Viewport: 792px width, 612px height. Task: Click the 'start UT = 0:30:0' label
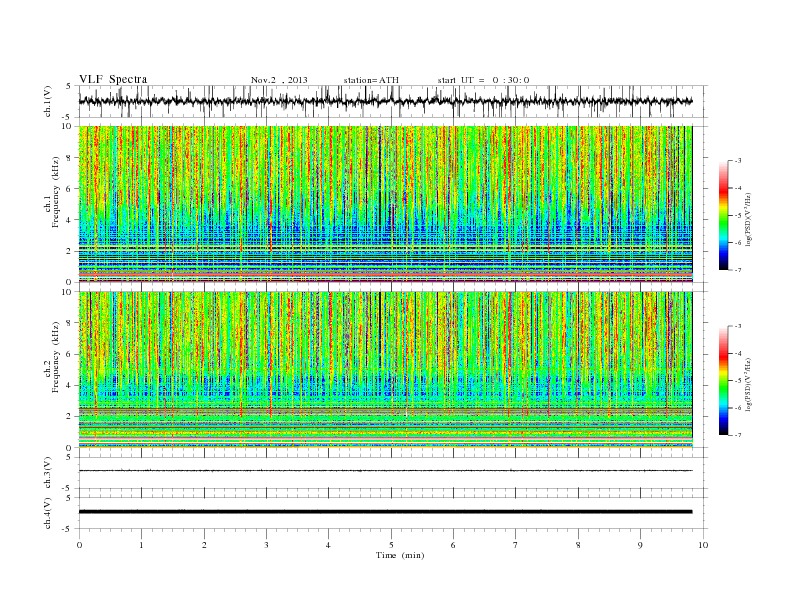(x=483, y=80)
